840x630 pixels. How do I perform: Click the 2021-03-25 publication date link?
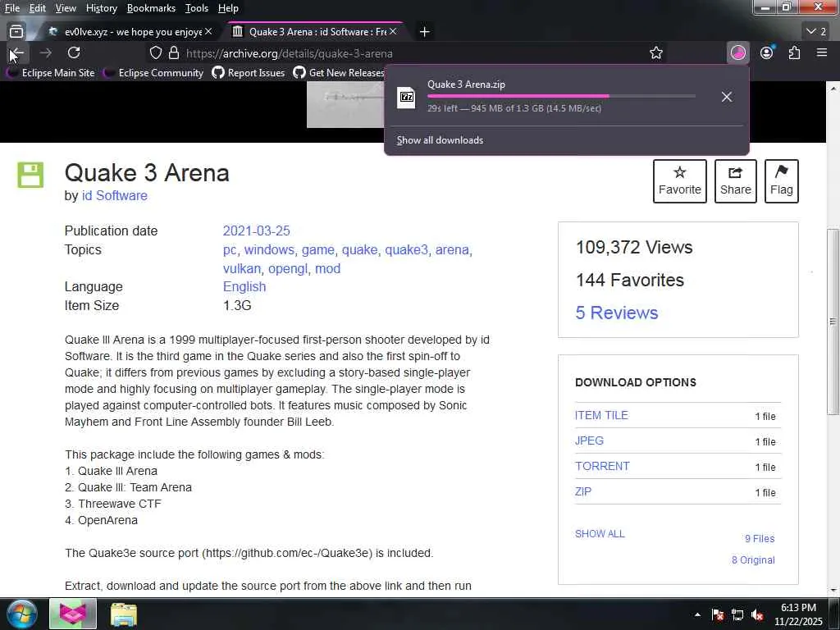tap(256, 231)
